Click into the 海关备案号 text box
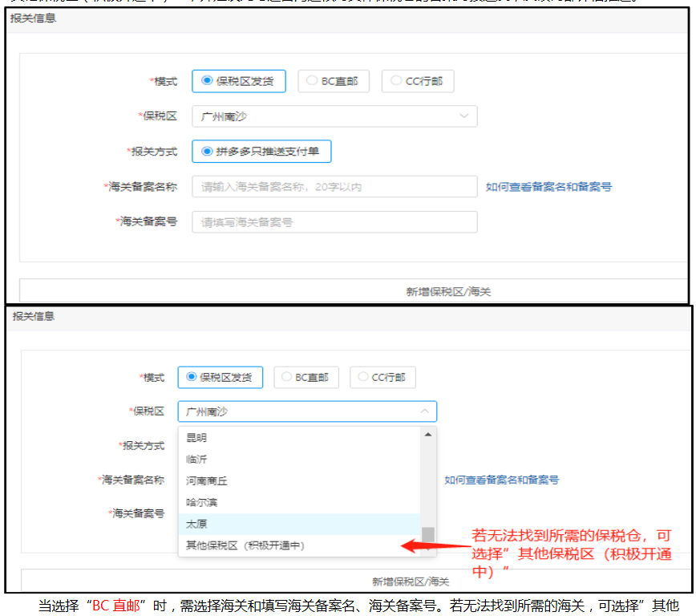 334,222
